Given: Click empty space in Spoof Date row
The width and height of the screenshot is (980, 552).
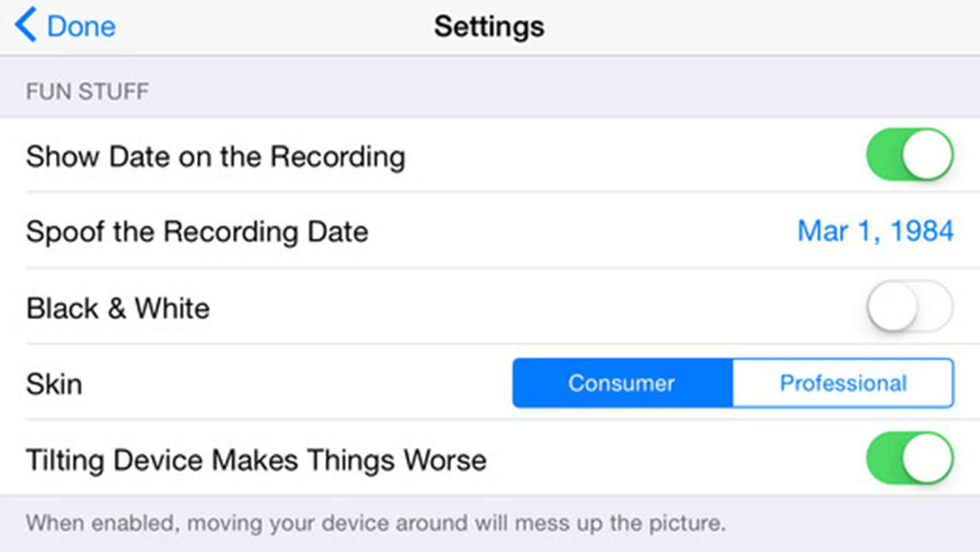Looking at the screenshot, I should click(x=576, y=232).
